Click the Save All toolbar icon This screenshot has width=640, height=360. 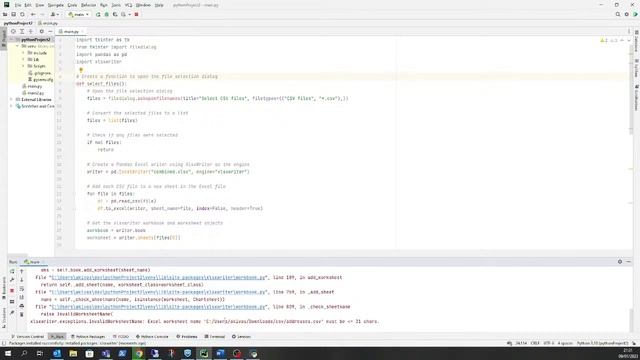pos(13,14)
